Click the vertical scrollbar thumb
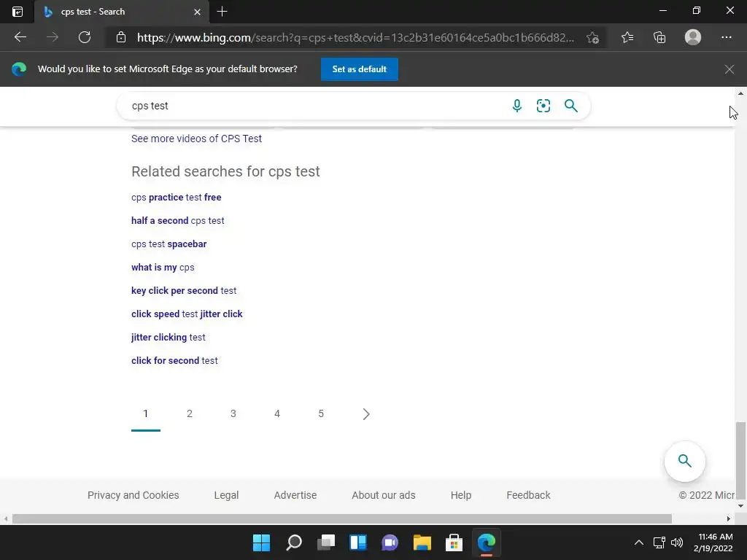Screen dimensions: 747x560 pyautogui.click(x=740, y=459)
